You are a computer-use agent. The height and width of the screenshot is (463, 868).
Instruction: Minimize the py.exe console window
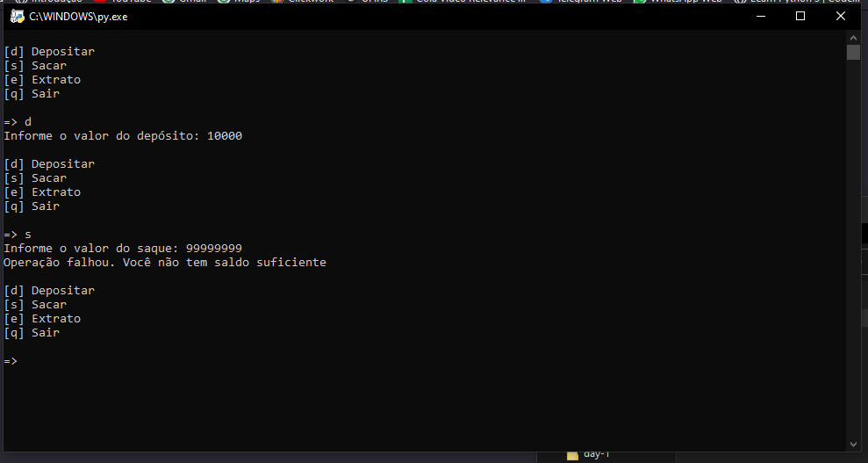(x=761, y=16)
